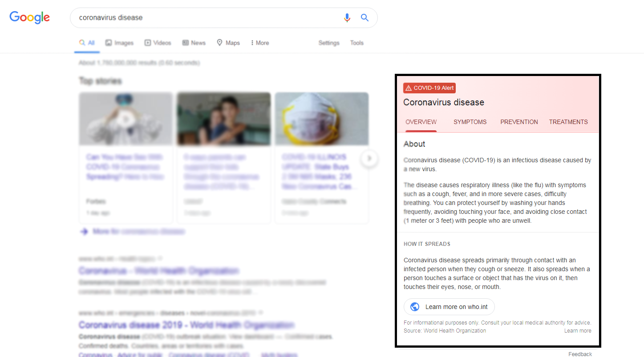Click in the search input field
Screen dimensions: 644x357
point(205,18)
